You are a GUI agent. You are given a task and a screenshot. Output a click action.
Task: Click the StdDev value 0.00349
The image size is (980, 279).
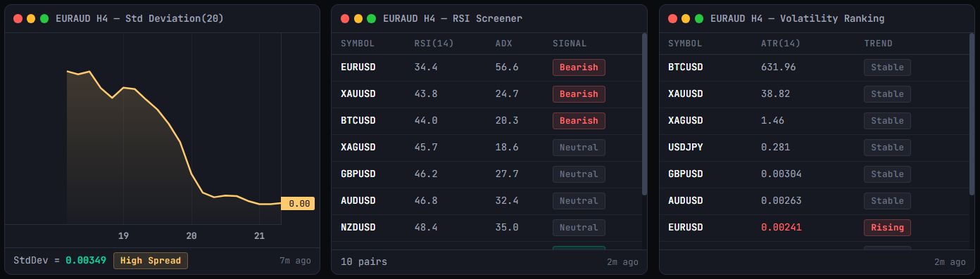tap(86, 261)
